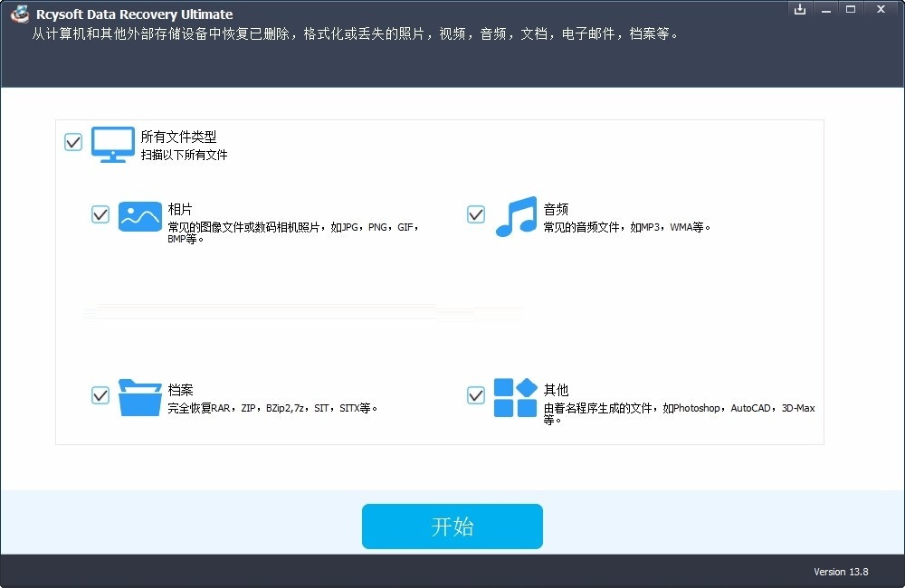Toggle the 其他 checkbox
Image resolution: width=905 pixels, height=588 pixels.
(476, 395)
